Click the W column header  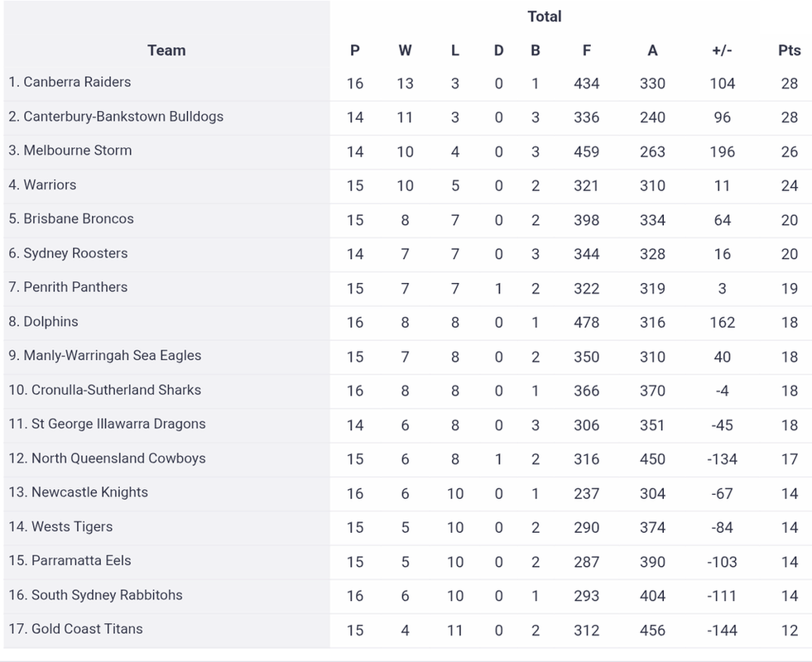point(405,50)
